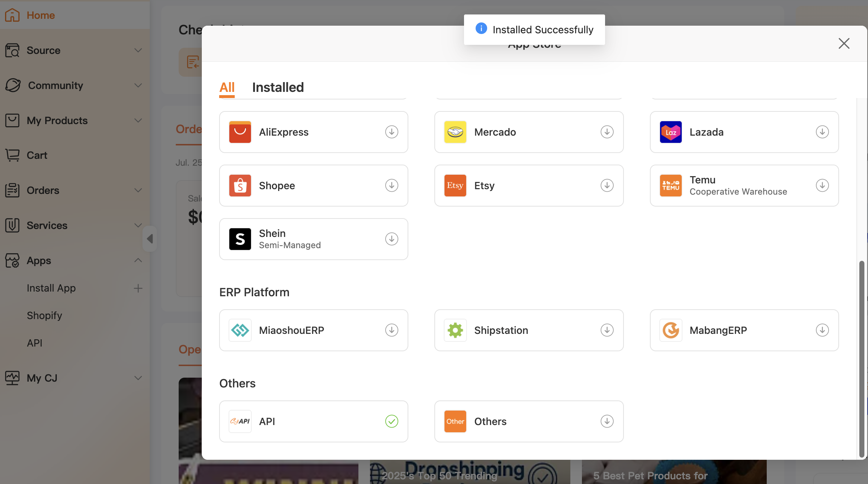Collapse the sidebar with the arrow handle
This screenshot has height=484, width=868.
click(150, 239)
